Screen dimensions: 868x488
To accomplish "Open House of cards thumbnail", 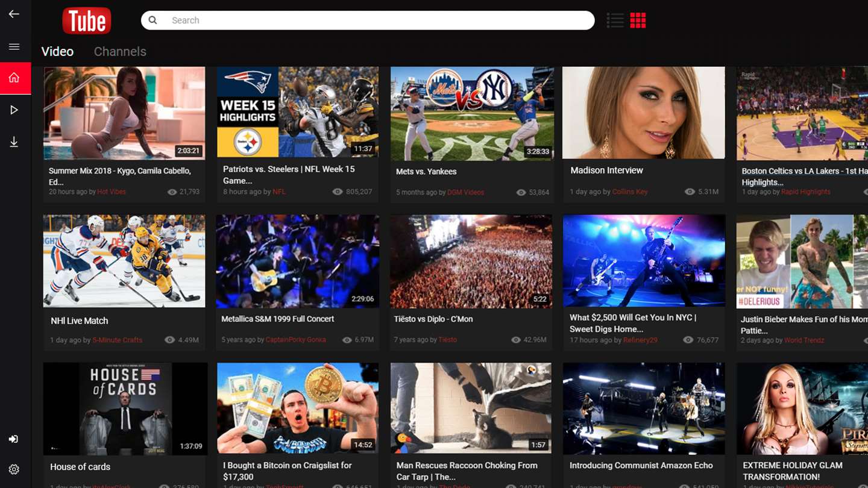I will tap(125, 408).
